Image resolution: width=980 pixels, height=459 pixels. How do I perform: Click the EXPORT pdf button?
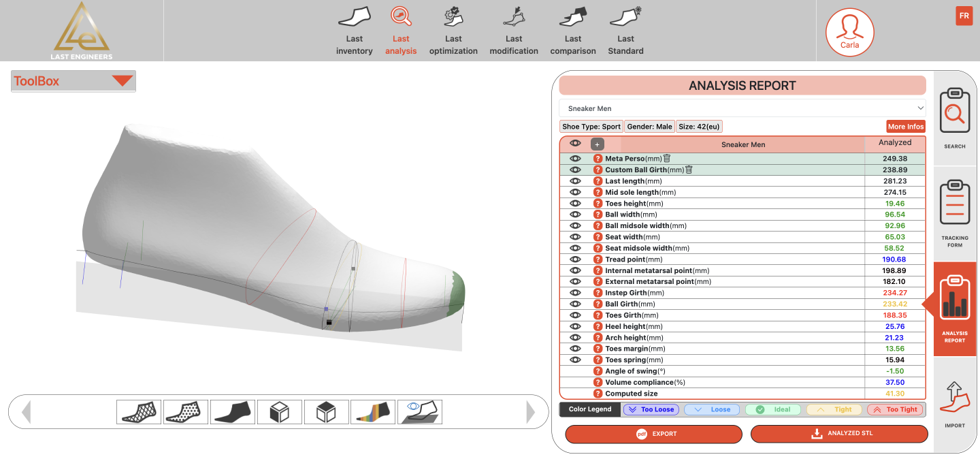[x=653, y=434]
